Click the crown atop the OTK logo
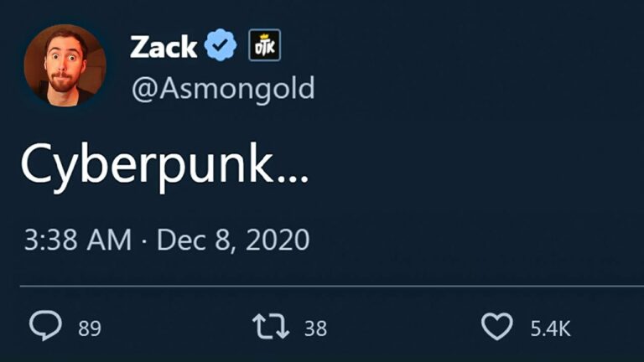 click(265, 36)
